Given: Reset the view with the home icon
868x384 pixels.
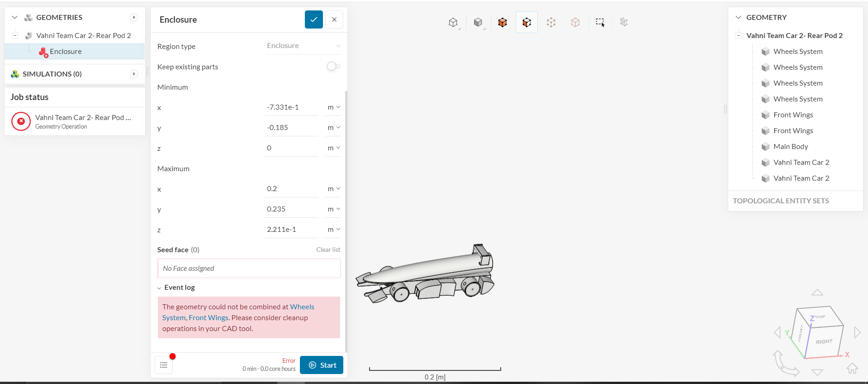Looking at the screenshot, I should click(852, 368).
